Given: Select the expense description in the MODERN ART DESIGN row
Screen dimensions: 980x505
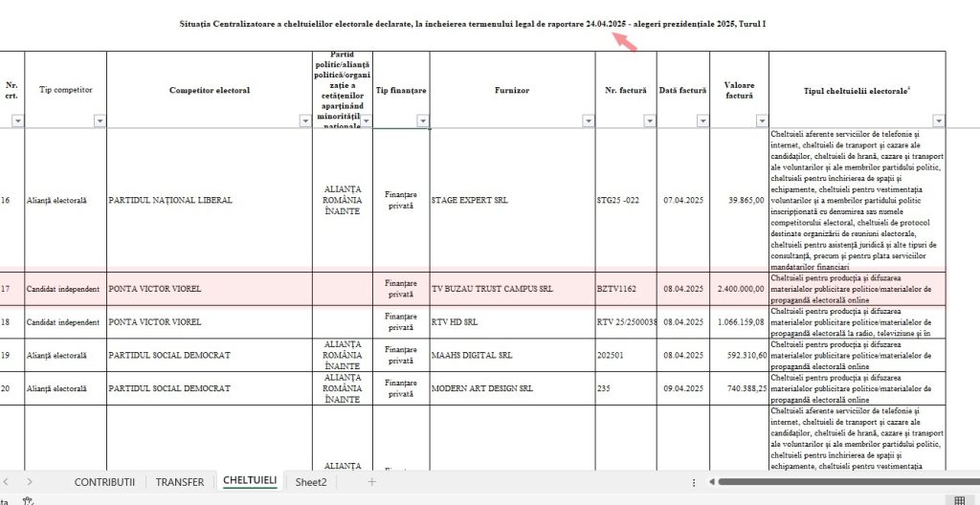Looking at the screenshot, I should point(857,388).
